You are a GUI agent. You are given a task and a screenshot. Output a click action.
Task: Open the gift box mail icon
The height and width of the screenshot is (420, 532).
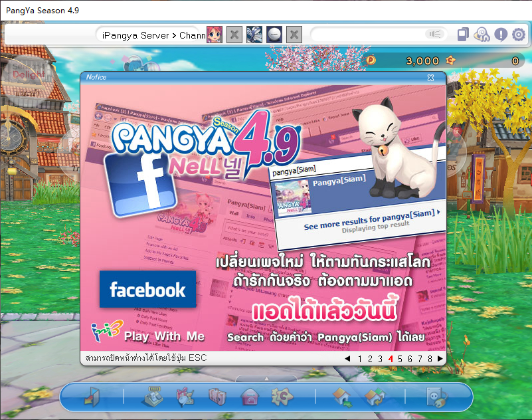[x=184, y=397]
